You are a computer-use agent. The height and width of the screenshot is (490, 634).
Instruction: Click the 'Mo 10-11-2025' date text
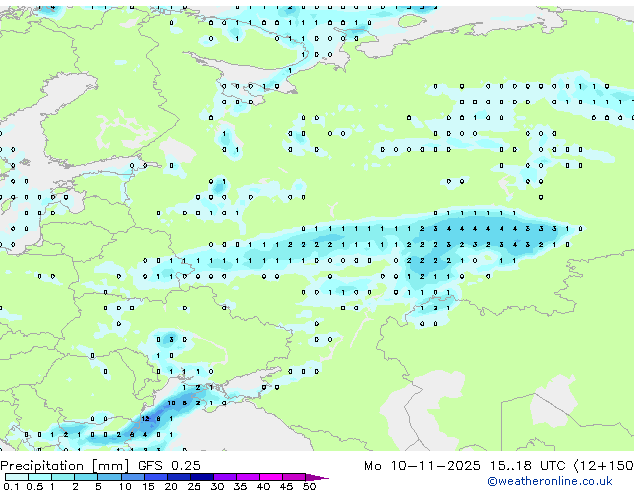(x=422, y=466)
